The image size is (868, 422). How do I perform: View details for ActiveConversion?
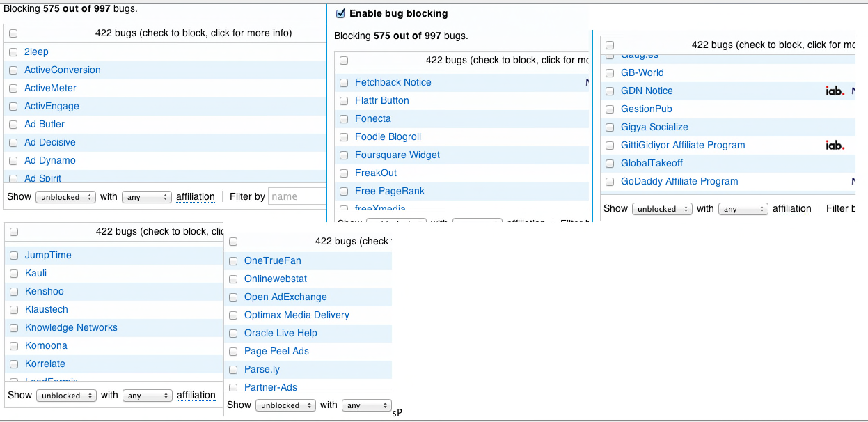point(62,70)
